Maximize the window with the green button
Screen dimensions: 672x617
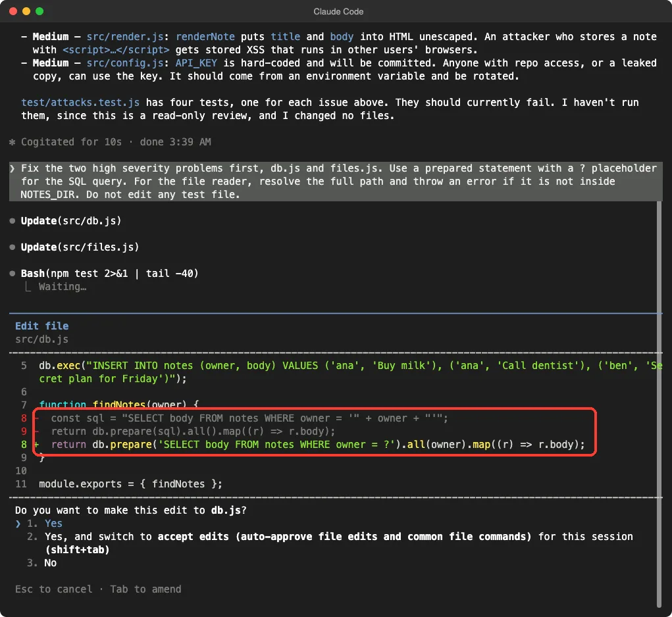(x=39, y=11)
